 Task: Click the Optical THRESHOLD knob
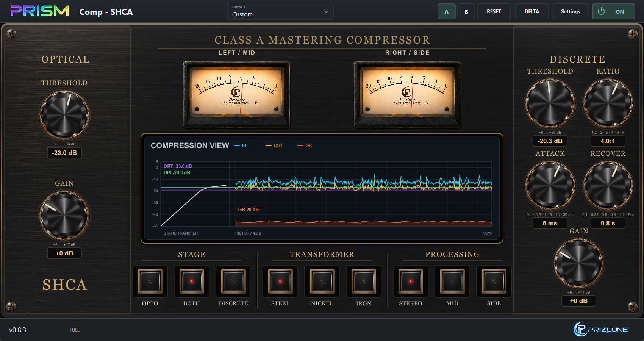pyautogui.click(x=65, y=115)
